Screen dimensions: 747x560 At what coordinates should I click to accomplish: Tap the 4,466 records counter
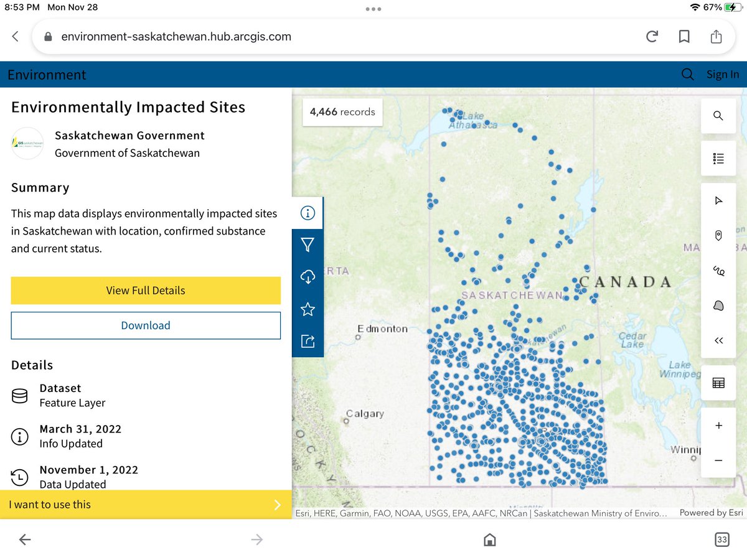[x=342, y=112]
